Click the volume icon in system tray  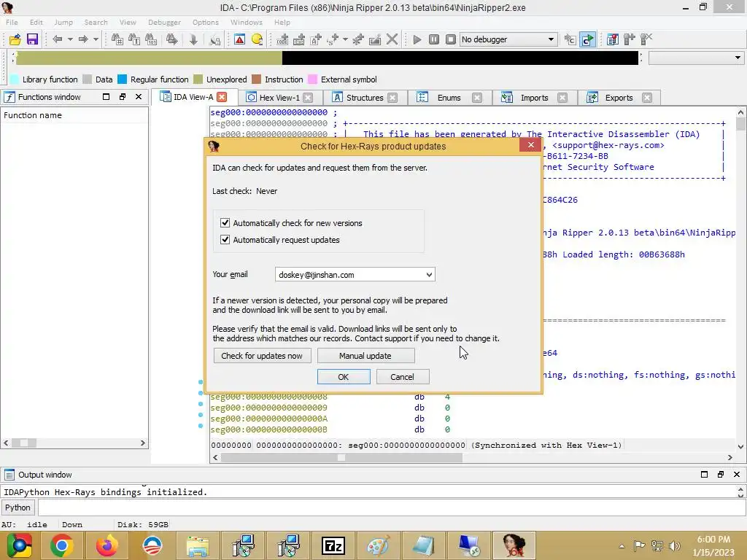pos(674,545)
